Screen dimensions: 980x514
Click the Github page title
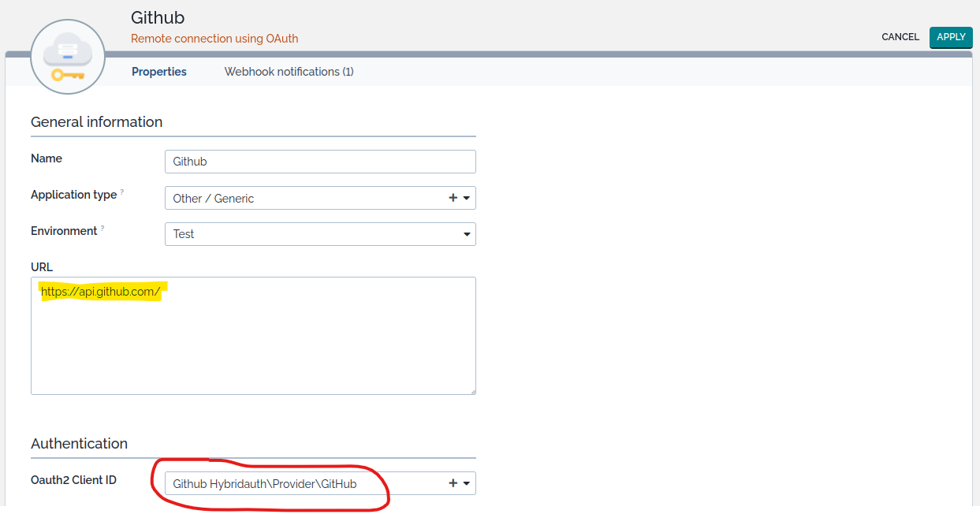point(158,17)
